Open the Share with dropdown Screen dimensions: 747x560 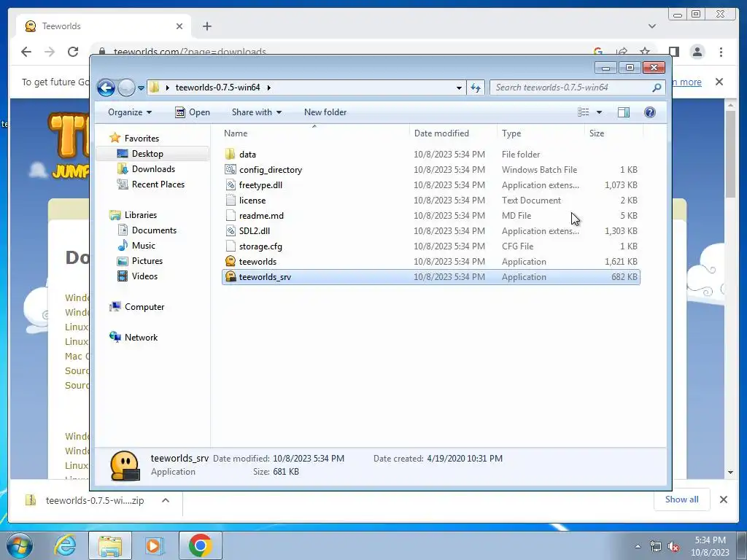click(256, 112)
